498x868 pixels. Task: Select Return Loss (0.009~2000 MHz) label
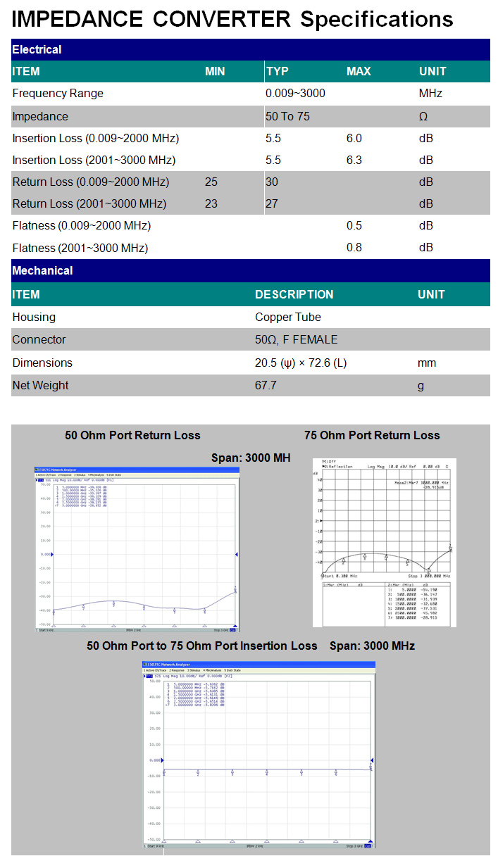91,182
